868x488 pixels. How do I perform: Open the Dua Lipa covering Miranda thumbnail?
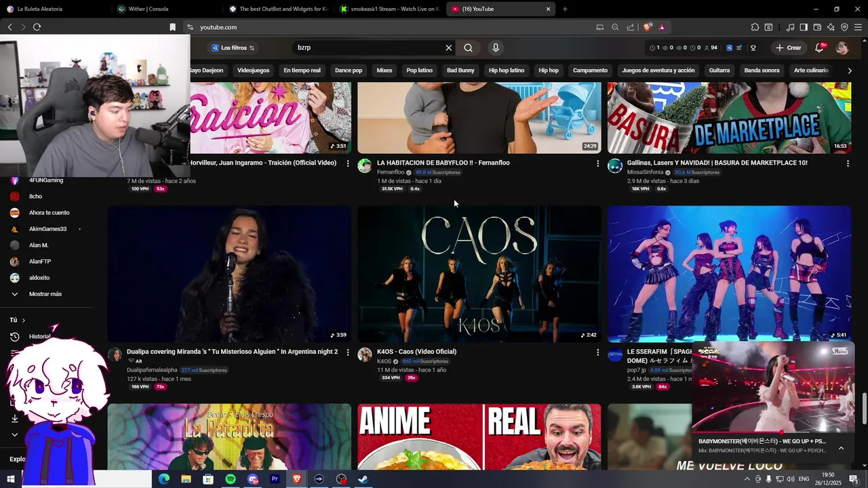(x=229, y=274)
